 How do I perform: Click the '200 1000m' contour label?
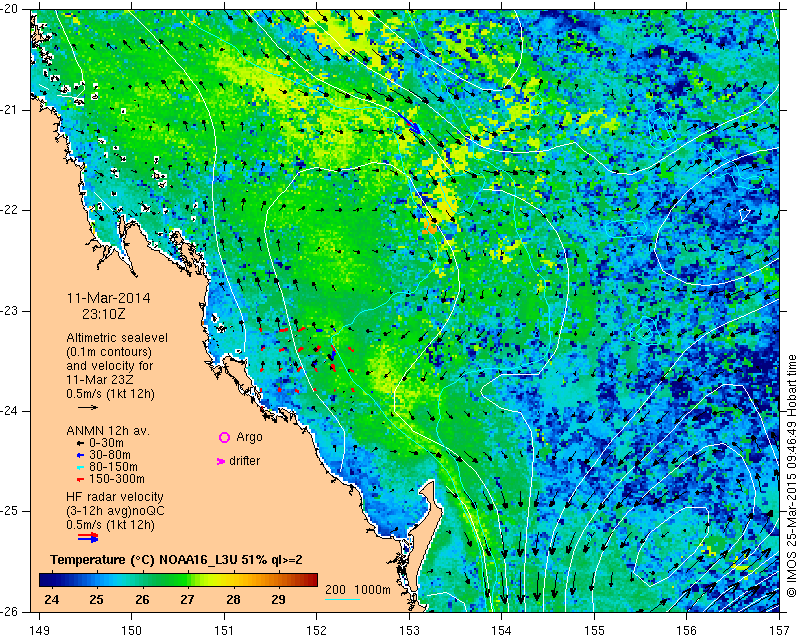tap(358, 590)
